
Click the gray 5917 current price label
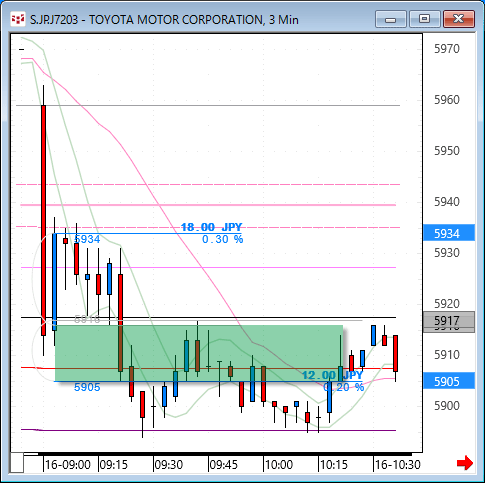point(449,321)
